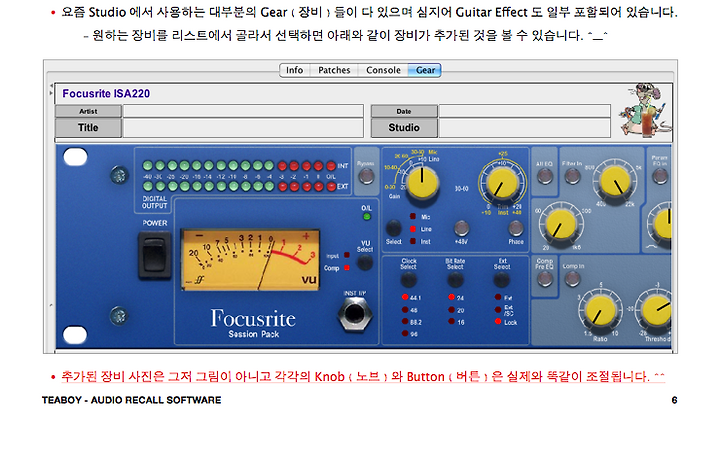Open the Patches tab
Viewport: 720px width, 455px height.
334,70
